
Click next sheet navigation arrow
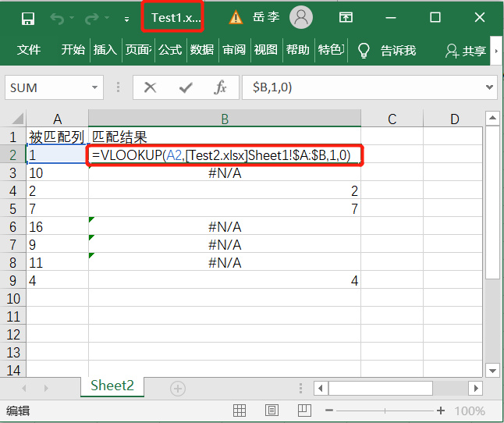pyautogui.click(x=46, y=389)
